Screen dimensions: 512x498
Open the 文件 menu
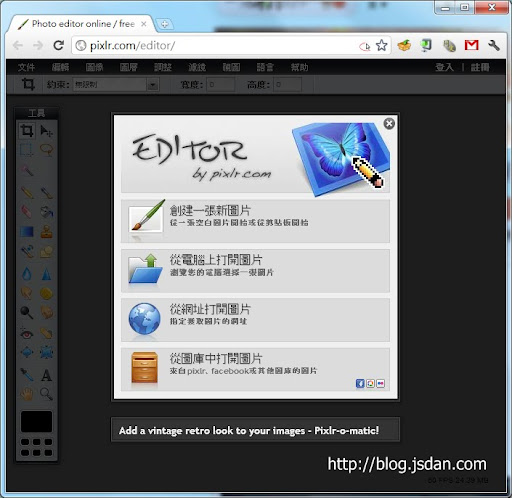tap(26, 67)
